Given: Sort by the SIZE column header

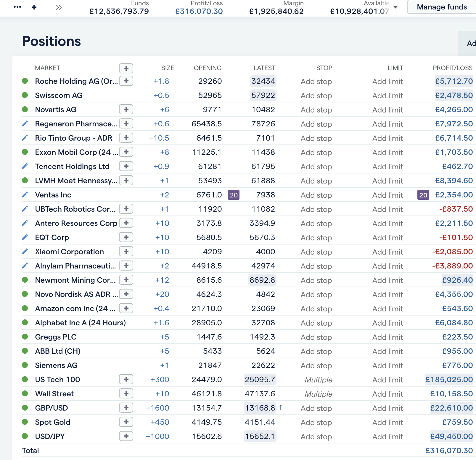Looking at the screenshot, I should (168, 68).
